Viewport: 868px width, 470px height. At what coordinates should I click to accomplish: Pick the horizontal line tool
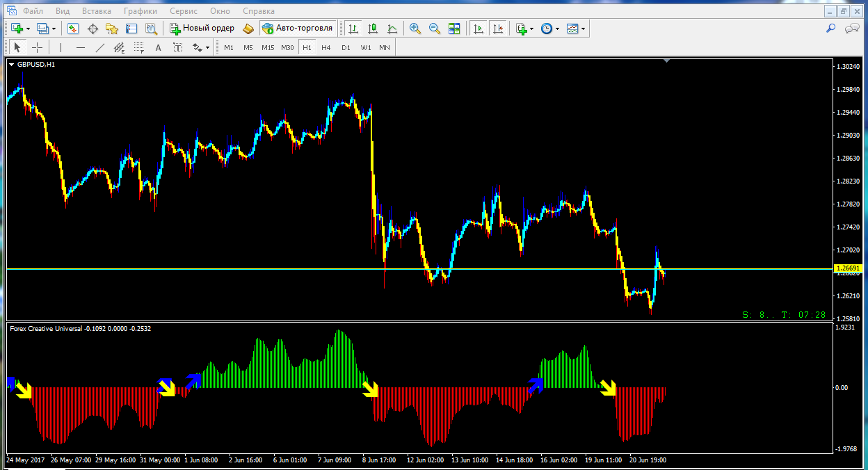coord(80,47)
